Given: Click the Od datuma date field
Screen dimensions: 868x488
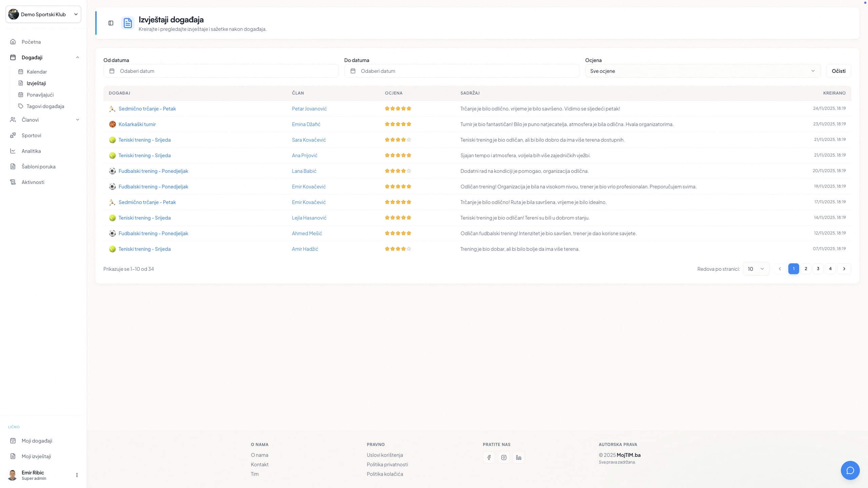Looking at the screenshot, I should pos(221,71).
